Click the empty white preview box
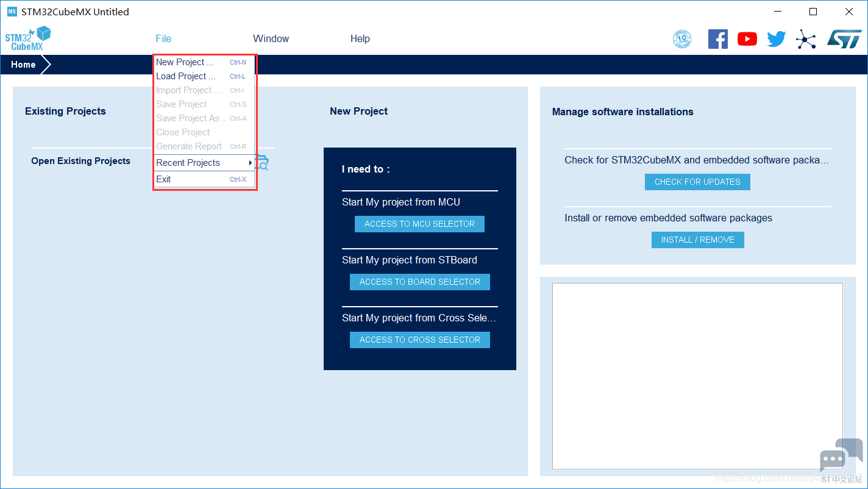Viewport: 868px width, 489px height. click(697, 376)
